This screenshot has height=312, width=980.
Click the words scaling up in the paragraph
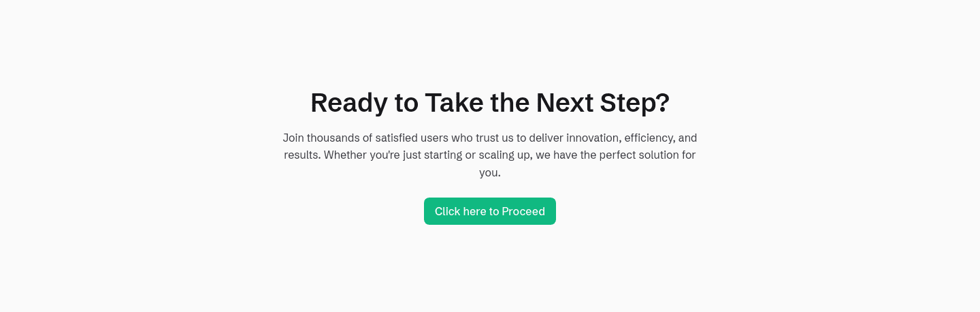(504, 155)
